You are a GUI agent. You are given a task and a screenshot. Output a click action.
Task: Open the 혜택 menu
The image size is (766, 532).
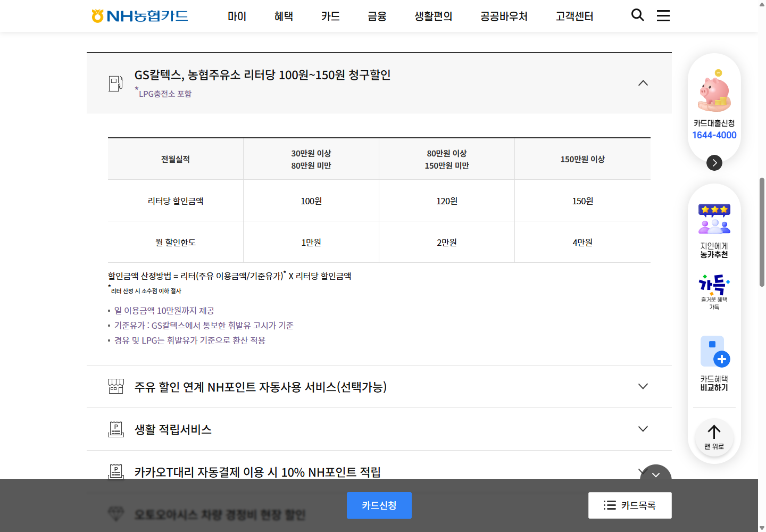[284, 16]
